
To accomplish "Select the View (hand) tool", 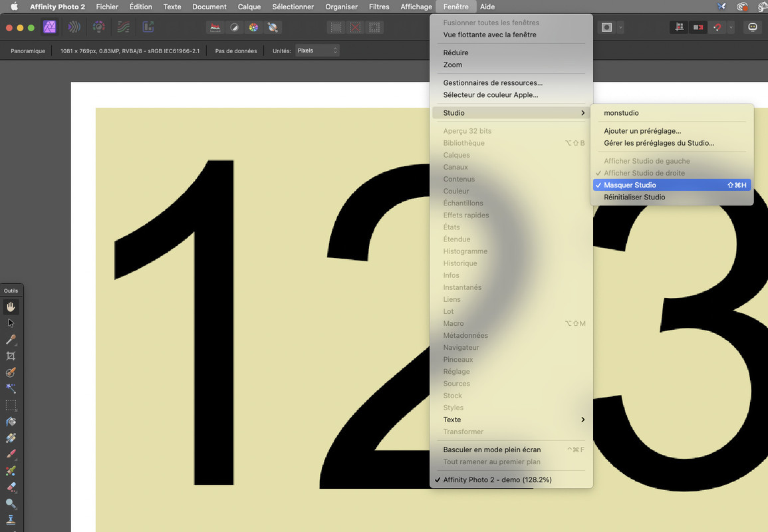I will [11, 307].
